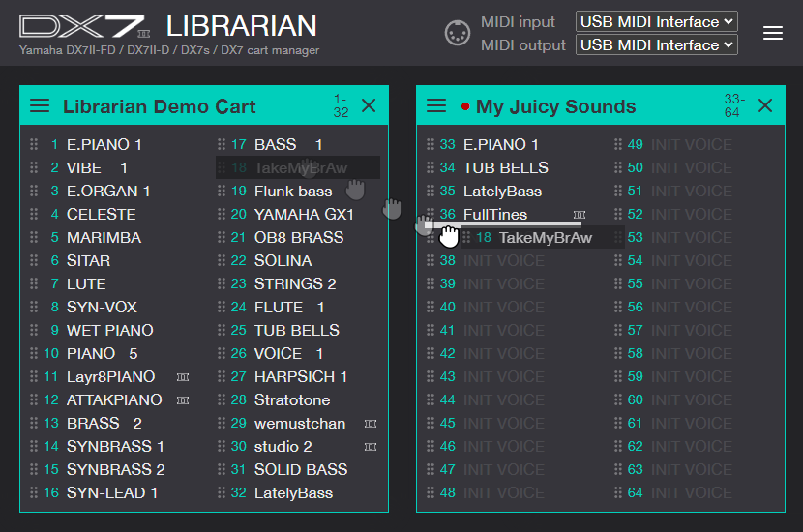Close the Librarian Demo Cart panel

pyautogui.click(x=369, y=106)
